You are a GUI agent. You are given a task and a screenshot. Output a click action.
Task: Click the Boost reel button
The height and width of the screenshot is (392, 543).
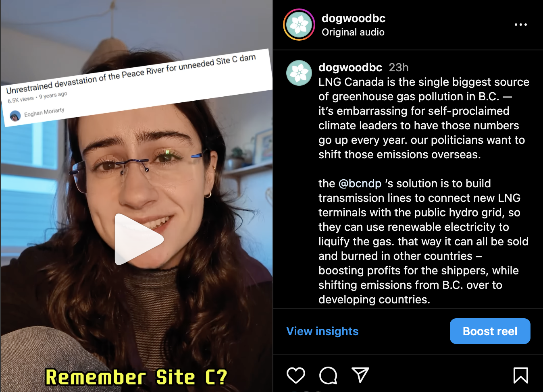(490, 331)
